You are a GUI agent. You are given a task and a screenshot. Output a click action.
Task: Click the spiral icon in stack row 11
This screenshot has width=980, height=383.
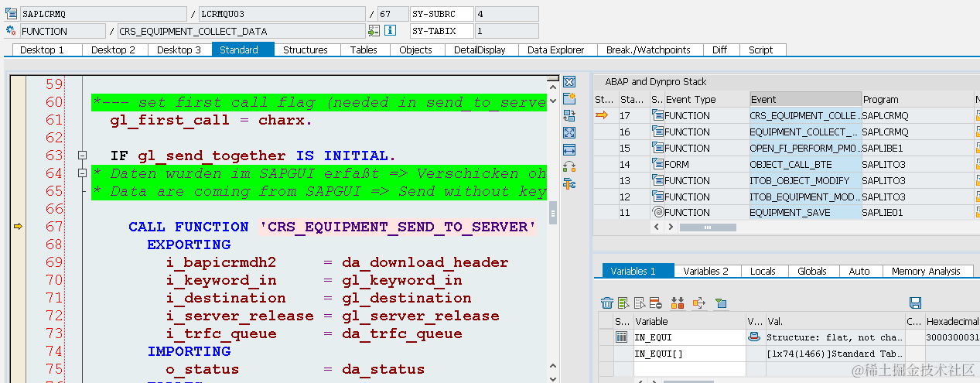pyautogui.click(x=657, y=212)
